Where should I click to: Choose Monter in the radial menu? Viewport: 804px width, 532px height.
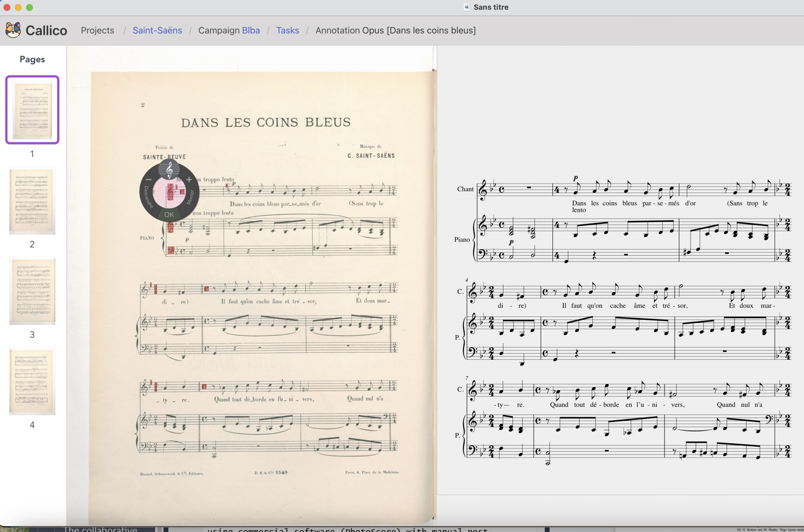190,197
